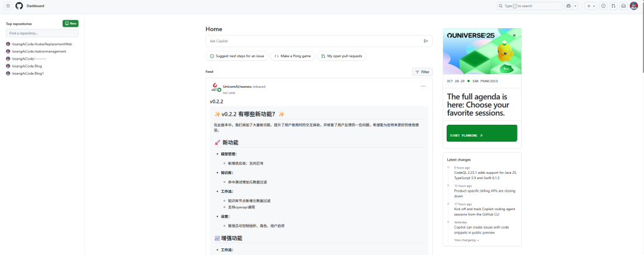Click the START PLANNING button

click(x=482, y=136)
